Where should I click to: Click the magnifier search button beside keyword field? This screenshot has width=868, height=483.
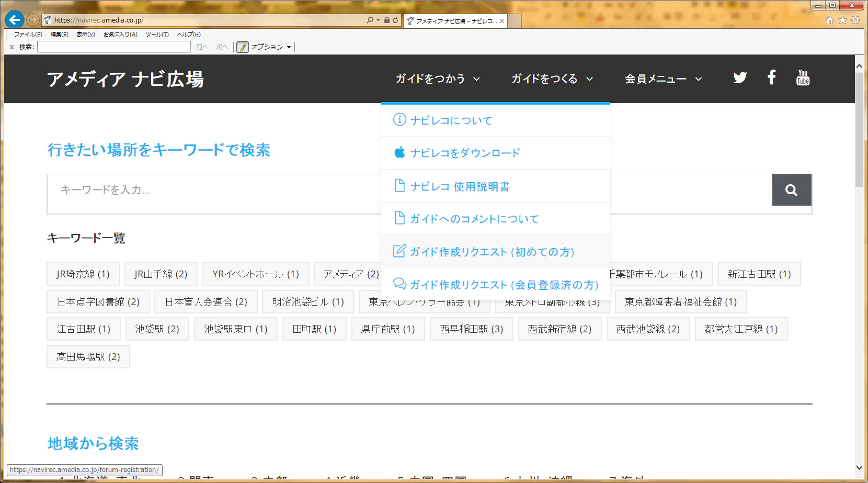pos(792,190)
